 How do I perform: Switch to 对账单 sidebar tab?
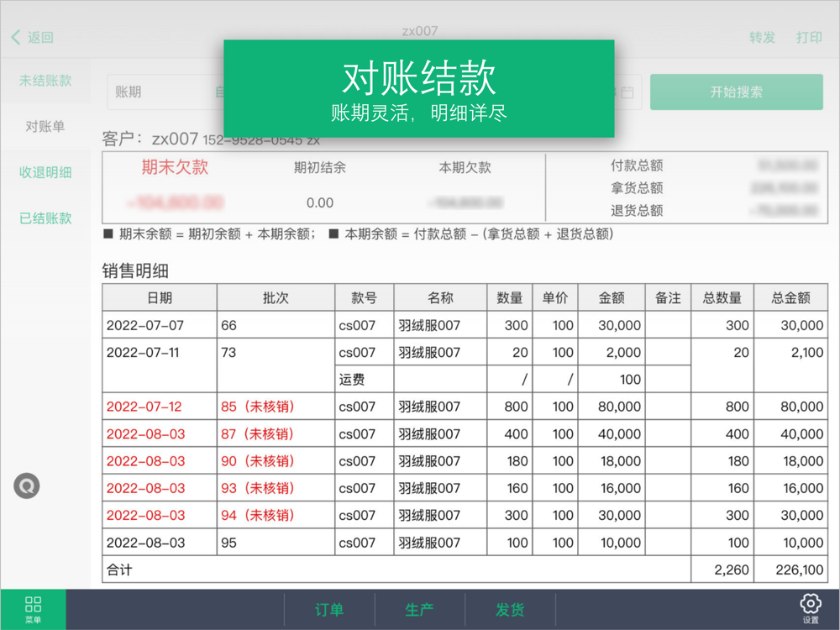tap(45, 127)
